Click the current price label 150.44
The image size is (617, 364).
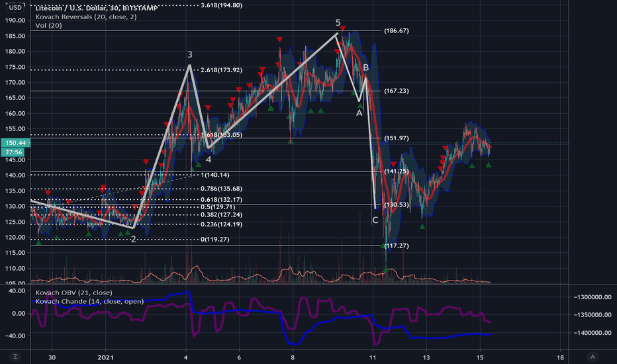coord(15,143)
